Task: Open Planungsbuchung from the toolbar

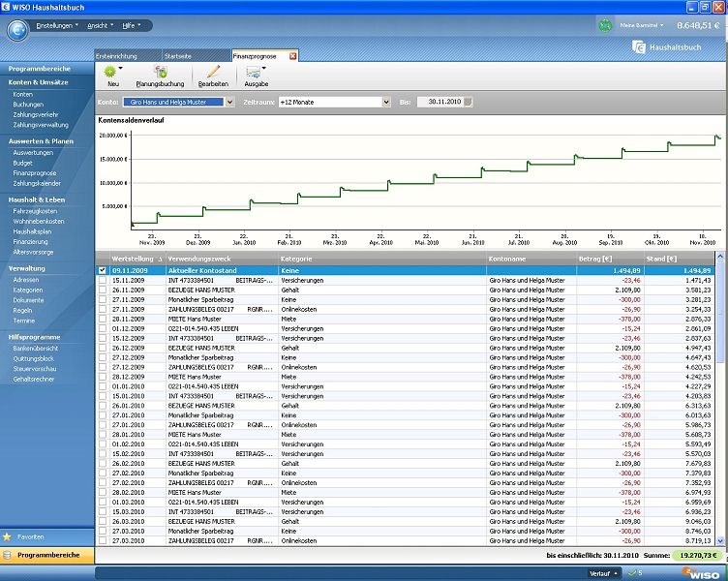Action: [x=160, y=73]
